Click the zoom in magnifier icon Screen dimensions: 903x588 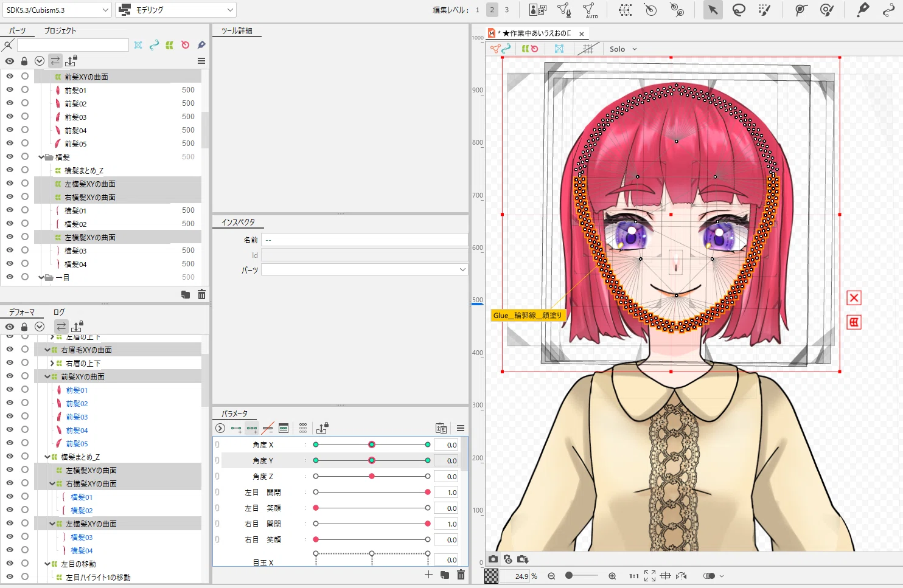pos(612,576)
